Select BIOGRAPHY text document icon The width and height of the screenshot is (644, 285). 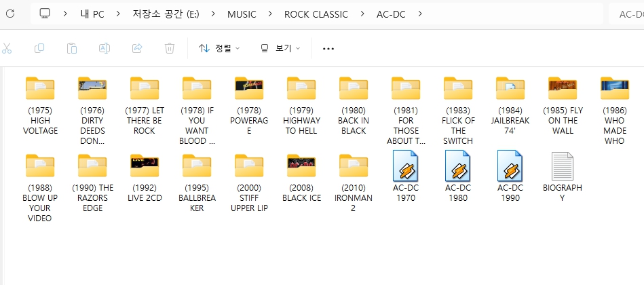563,166
